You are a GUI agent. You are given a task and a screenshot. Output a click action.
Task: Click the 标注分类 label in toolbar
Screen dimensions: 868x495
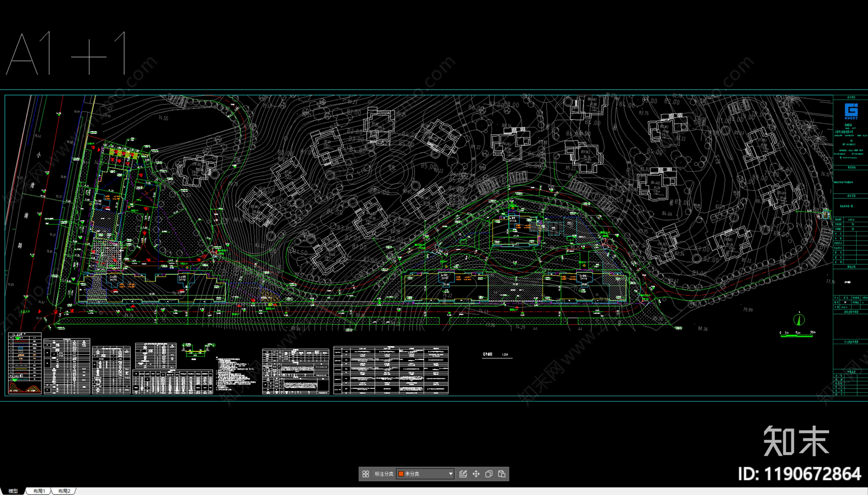(x=384, y=474)
